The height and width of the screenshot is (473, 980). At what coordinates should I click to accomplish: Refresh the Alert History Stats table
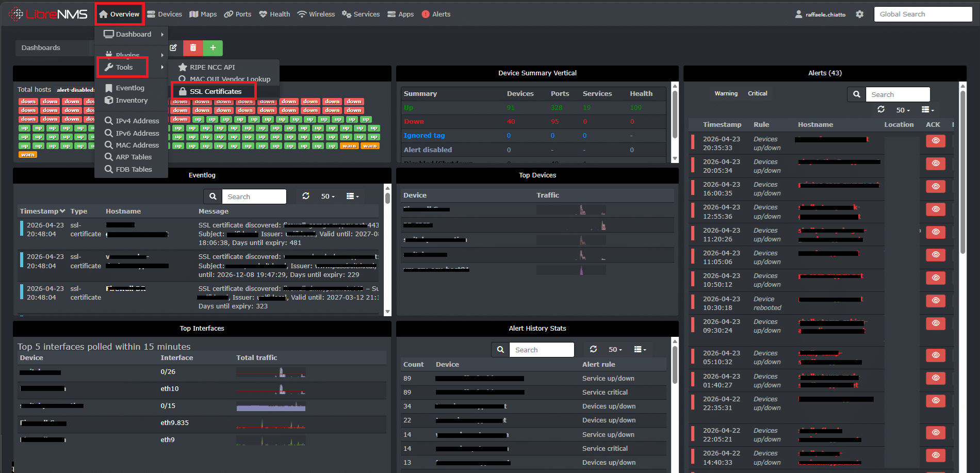click(594, 350)
